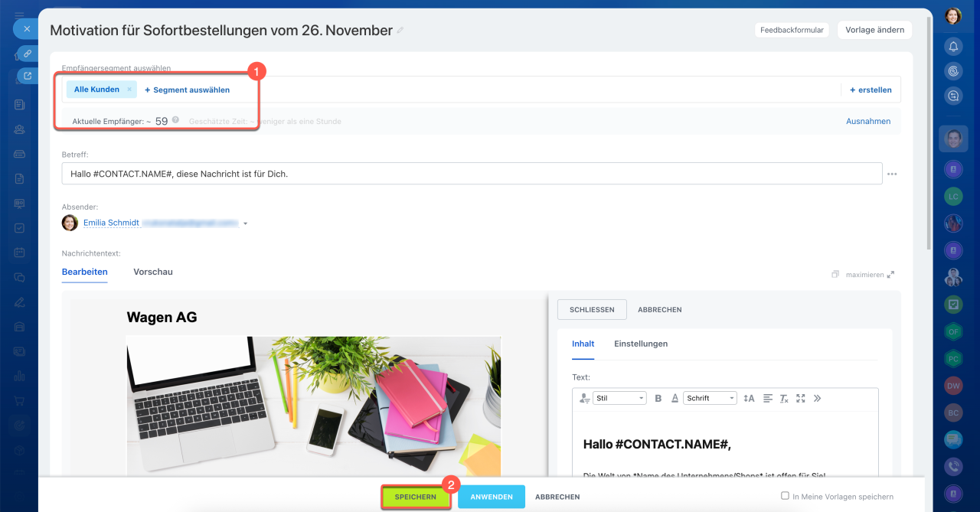The image size is (980, 512).
Task: Open the page in a new window icon
Action: tap(28, 76)
